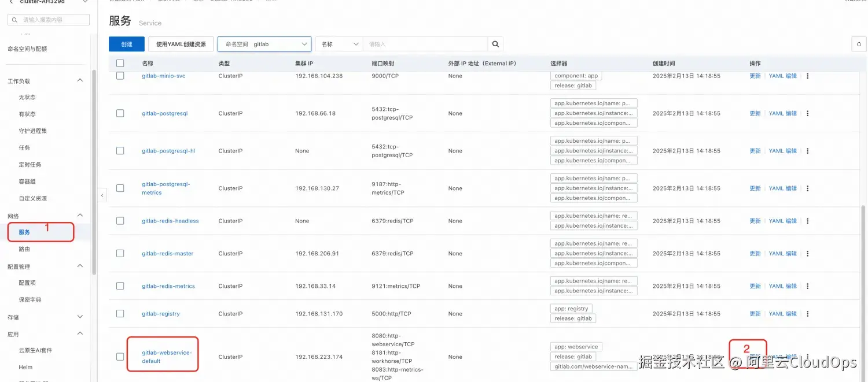Open the cluster selector dropdown arrow
The height and width of the screenshot is (382, 868).
pos(85,2)
